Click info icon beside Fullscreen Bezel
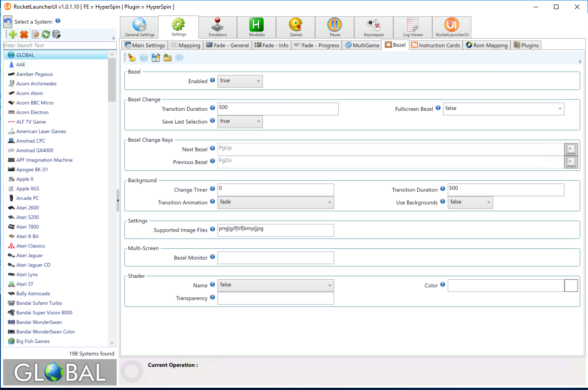The height and width of the screenshot is (390, 588). coord(438,108)
